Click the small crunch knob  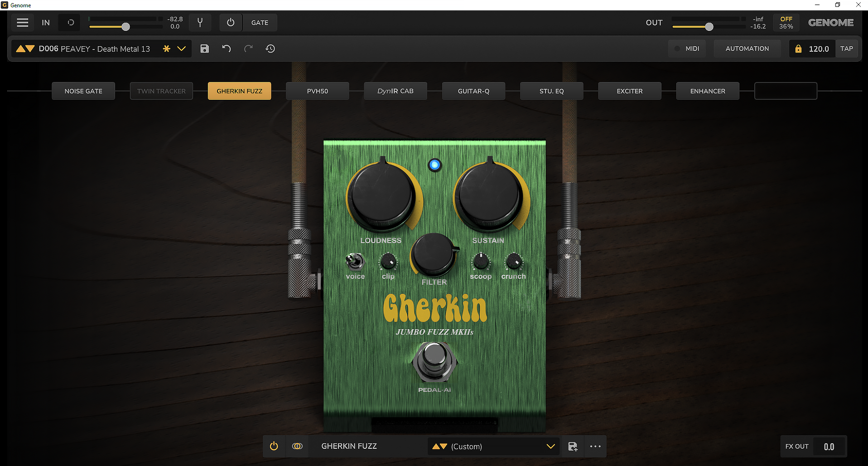pyautogui.click(x=513, y=262)
